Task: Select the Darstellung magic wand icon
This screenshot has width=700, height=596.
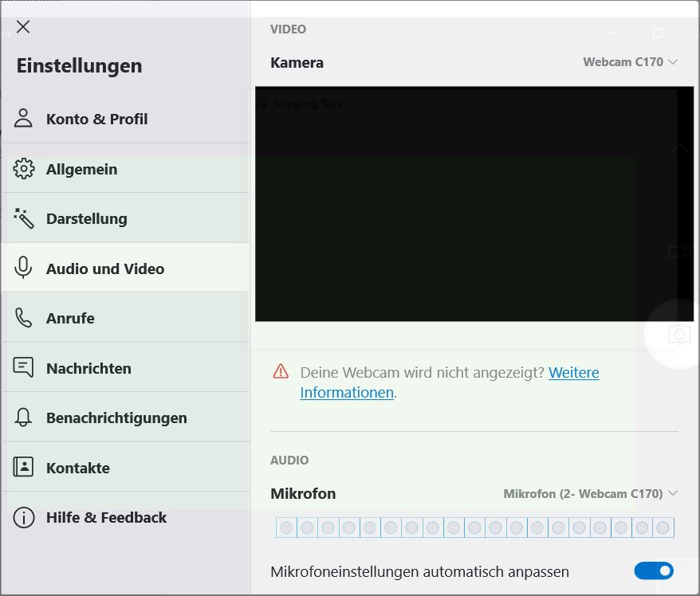Action: [23, 218]
